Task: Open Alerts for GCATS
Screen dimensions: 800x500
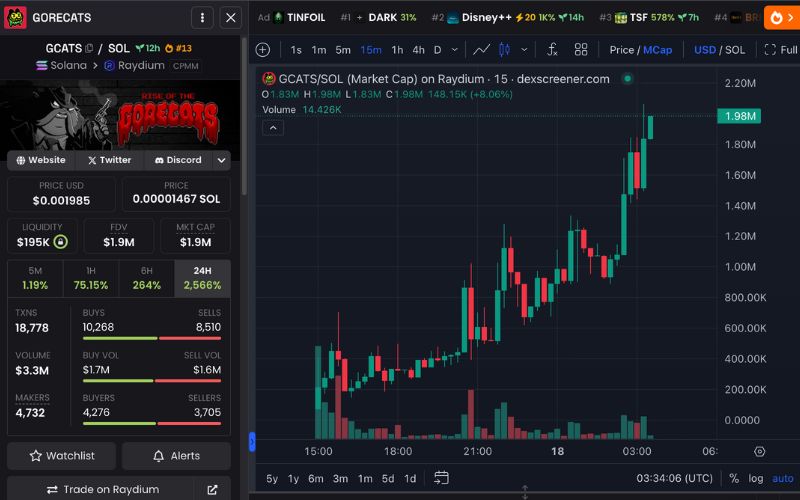Action: click(176, 456)
